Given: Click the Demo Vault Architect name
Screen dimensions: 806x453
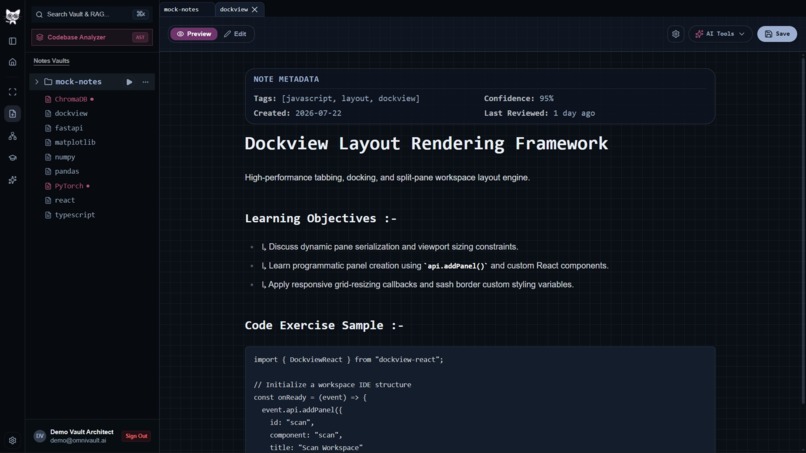Looking at the screenshot, I should pos(82,432).
